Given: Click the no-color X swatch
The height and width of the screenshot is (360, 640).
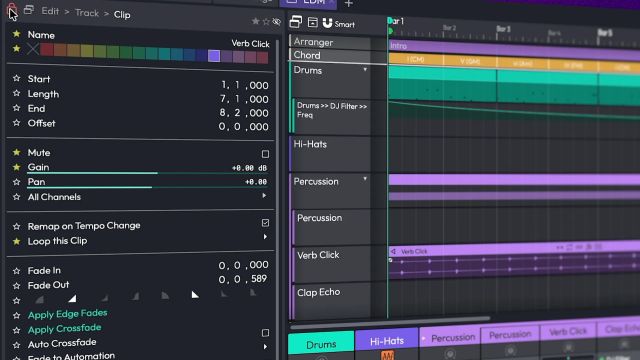Looking at the screenshot, I should (33, 49).
